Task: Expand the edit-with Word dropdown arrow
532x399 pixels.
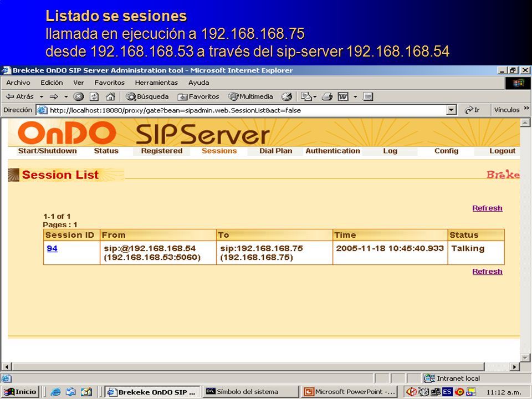Action: coord(355,96)
